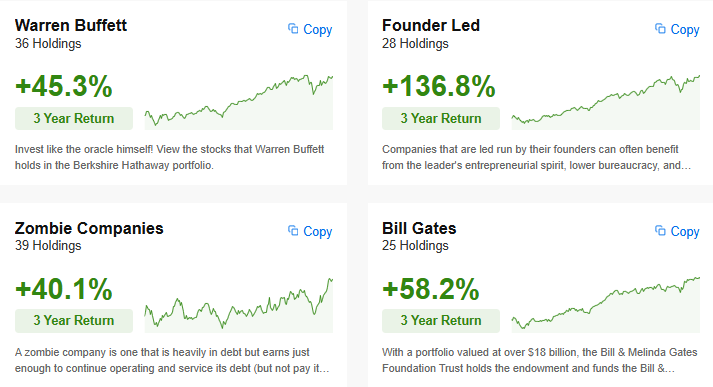713x387 pixels.
Task: Click the copy icon on Zombie Companies card
Action: (293, 231)
